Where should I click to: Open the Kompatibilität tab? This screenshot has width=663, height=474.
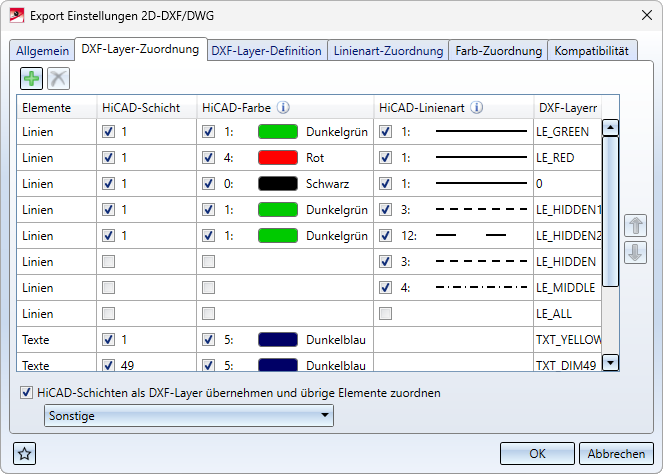(592, 51)
